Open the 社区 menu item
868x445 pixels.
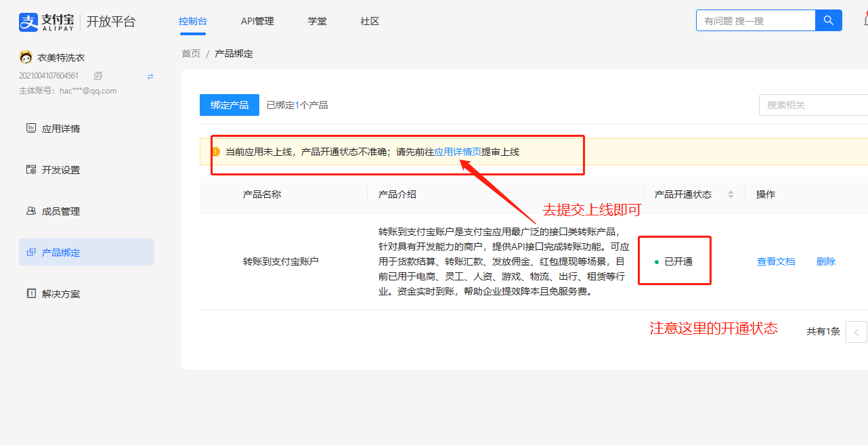[370, 21]
